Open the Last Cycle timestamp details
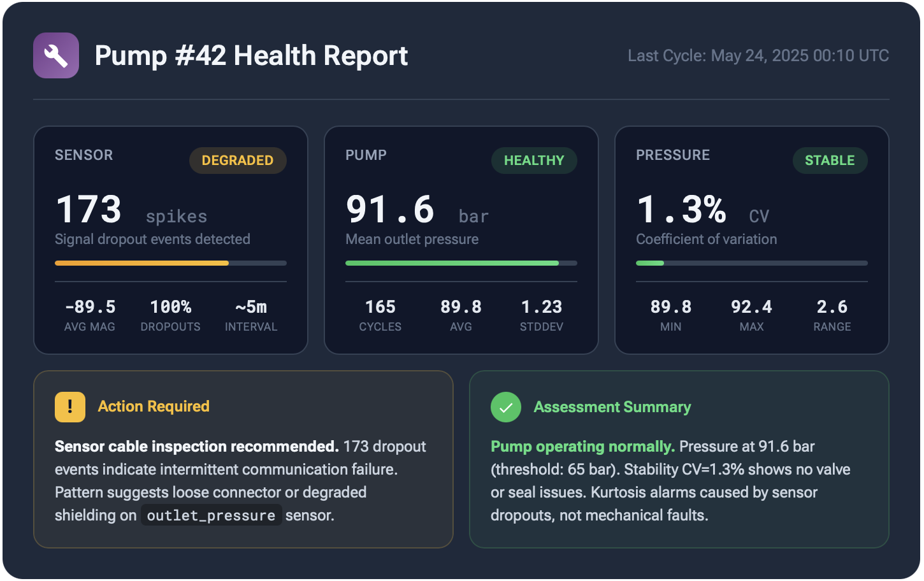This screenshot has width=924, height=581. pos(758,55)
